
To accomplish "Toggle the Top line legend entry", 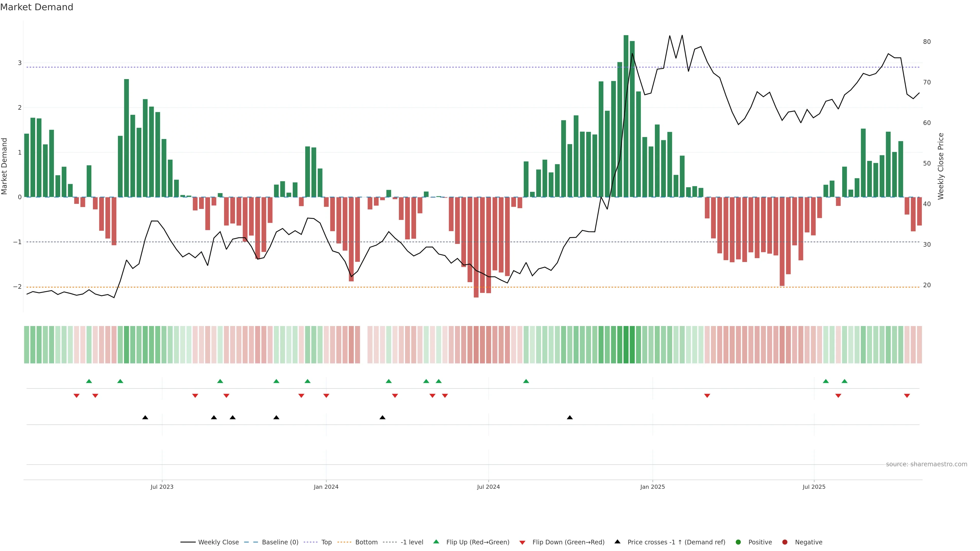I will [x=326, y=542].
